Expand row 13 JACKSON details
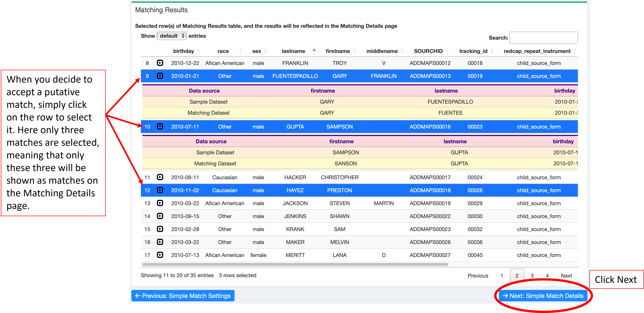644x313 pixels. (x=160, y=203)
